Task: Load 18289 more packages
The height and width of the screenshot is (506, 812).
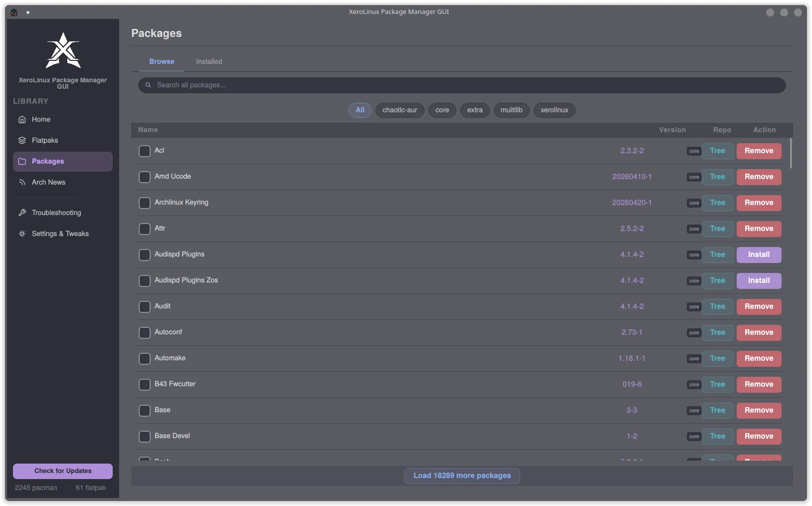Action: tap(462, 476)
